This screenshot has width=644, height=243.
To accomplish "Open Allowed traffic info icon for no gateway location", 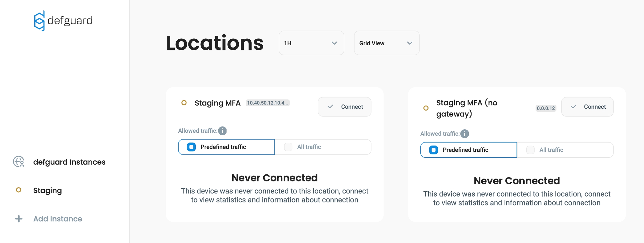I will point(465,134).
